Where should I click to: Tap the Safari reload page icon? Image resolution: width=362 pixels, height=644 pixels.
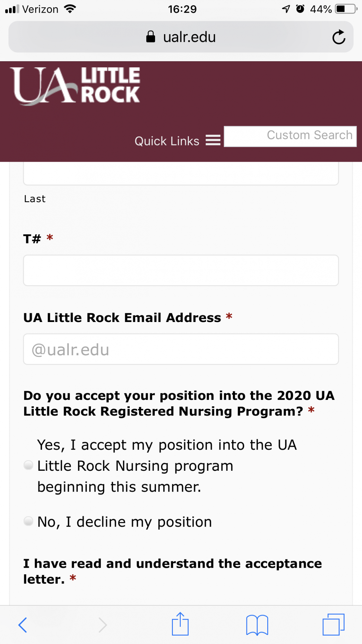click(338, 37)
